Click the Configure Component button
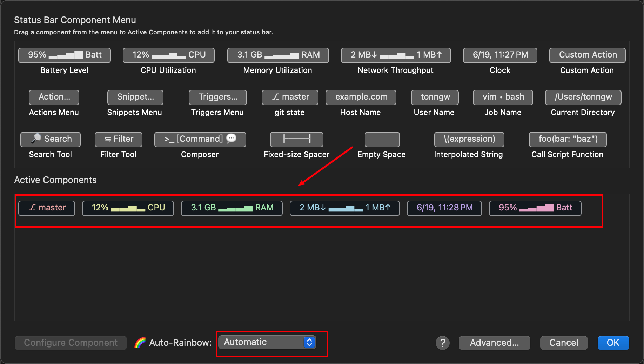Viewport: 644px width, 364px height. coord(71,343)
